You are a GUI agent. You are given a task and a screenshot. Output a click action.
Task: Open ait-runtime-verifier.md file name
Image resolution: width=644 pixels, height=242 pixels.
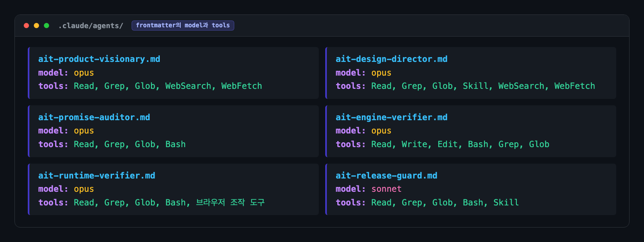click(97, 176)
